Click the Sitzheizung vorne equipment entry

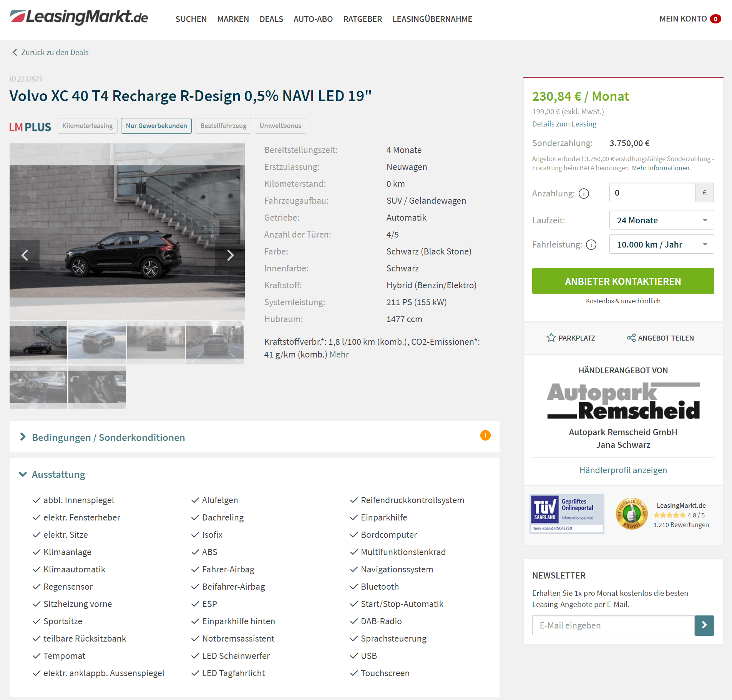point(72,604)
